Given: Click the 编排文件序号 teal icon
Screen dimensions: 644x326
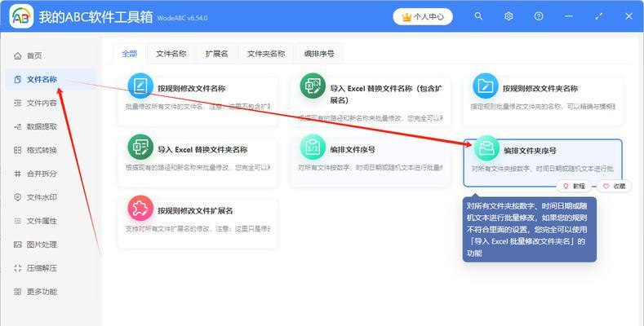Looking at the screenshot, I should coord(313,147).
